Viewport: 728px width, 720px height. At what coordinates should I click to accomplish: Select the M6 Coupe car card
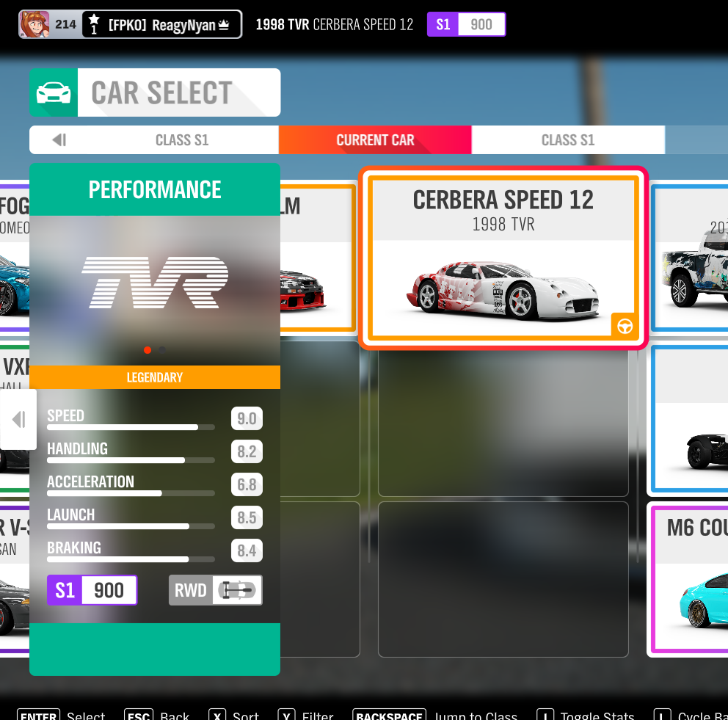point(688,580)
